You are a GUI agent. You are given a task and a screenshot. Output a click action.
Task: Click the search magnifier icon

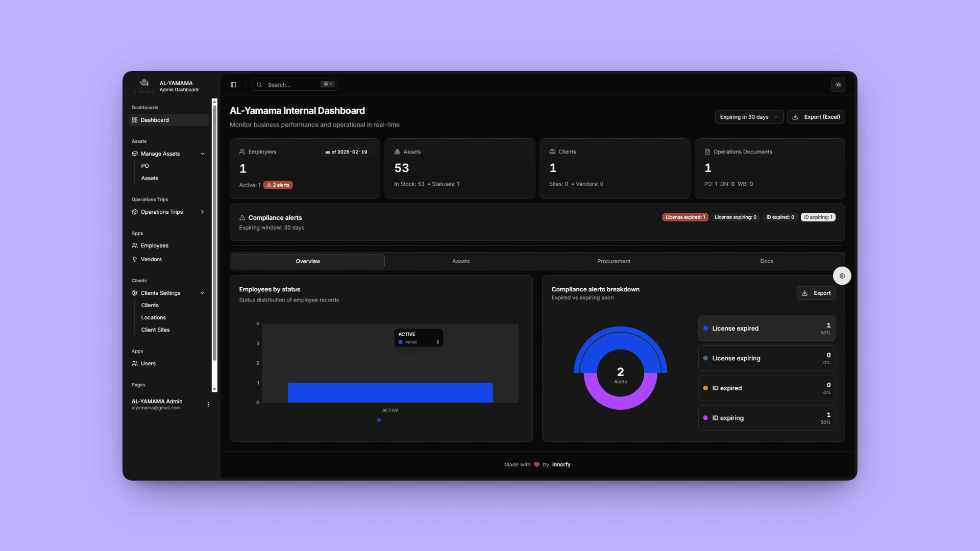(259, 84)
